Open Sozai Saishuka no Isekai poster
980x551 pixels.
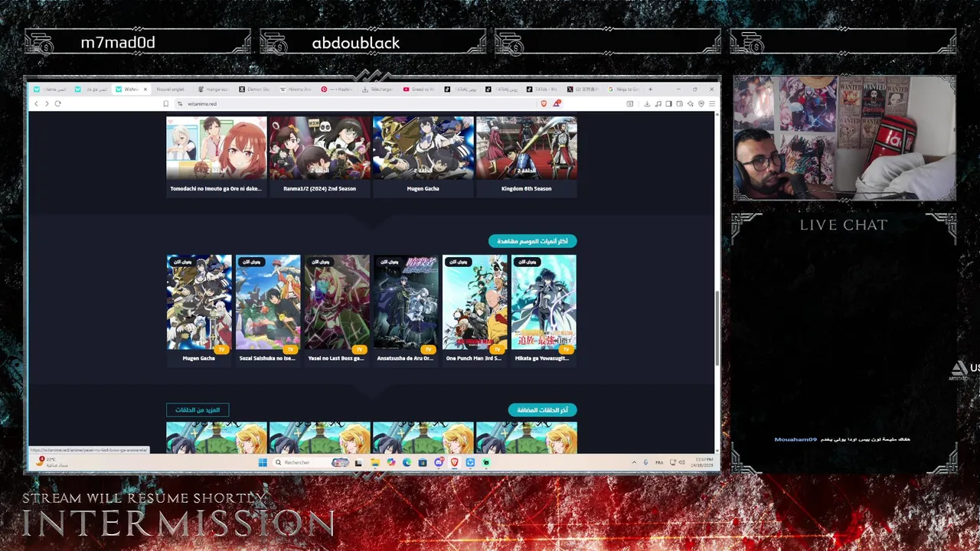268,303
